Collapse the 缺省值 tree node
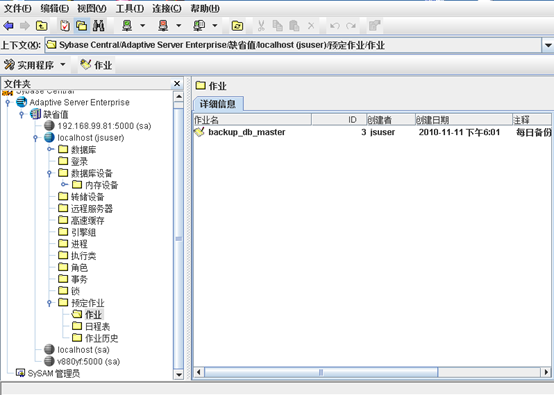 click(22, 114)
